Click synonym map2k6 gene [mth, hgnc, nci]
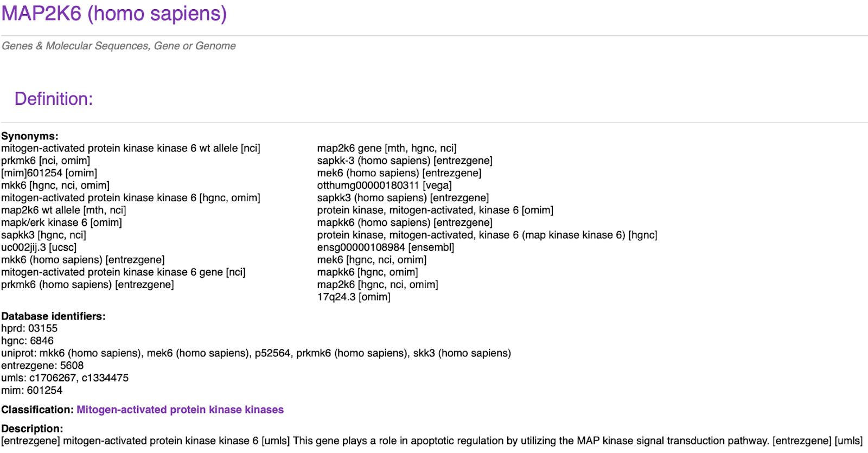 387,148
